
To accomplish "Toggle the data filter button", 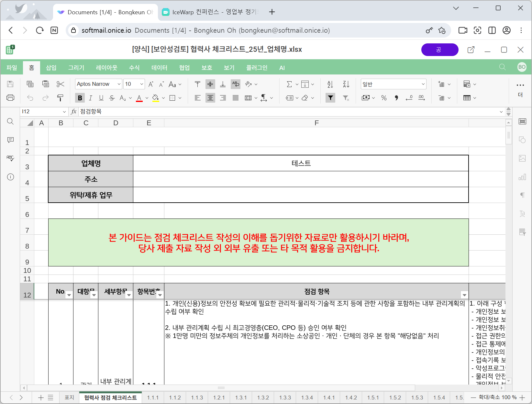I will (330, 98).
